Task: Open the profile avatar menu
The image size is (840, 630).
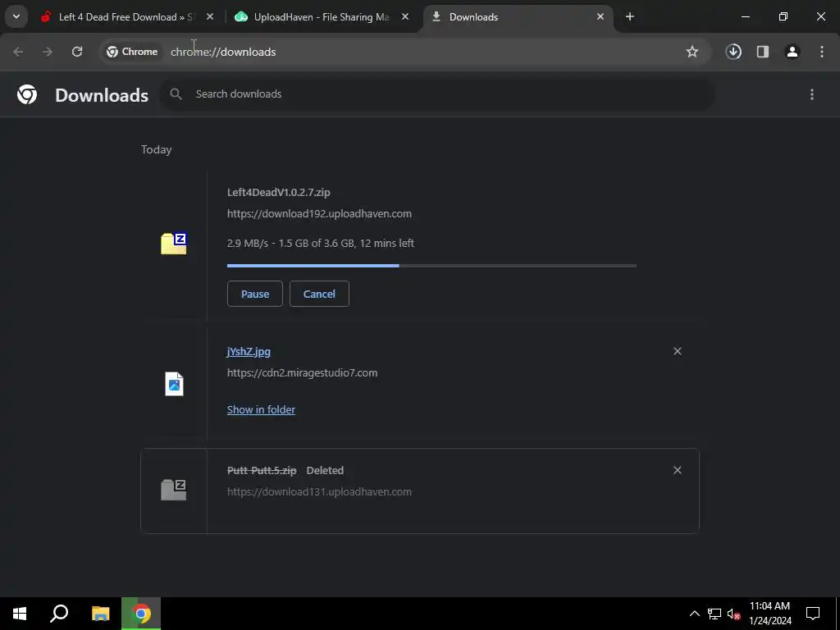Action: coord(792,52)
